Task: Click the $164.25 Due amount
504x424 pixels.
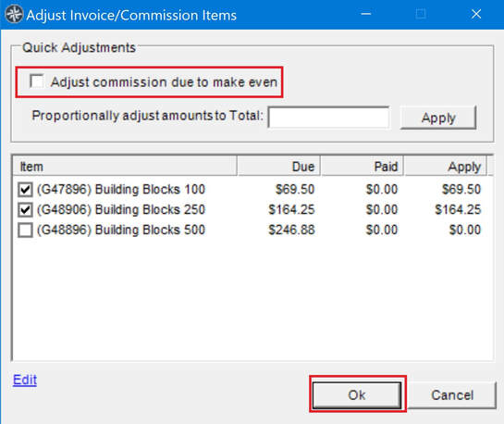Action: point(291,209)
